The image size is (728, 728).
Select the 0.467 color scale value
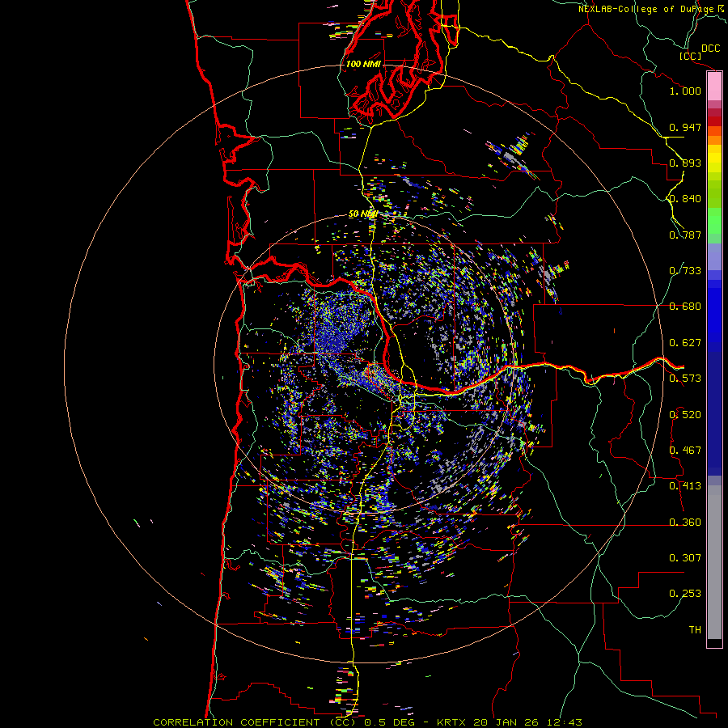[685, 451]
